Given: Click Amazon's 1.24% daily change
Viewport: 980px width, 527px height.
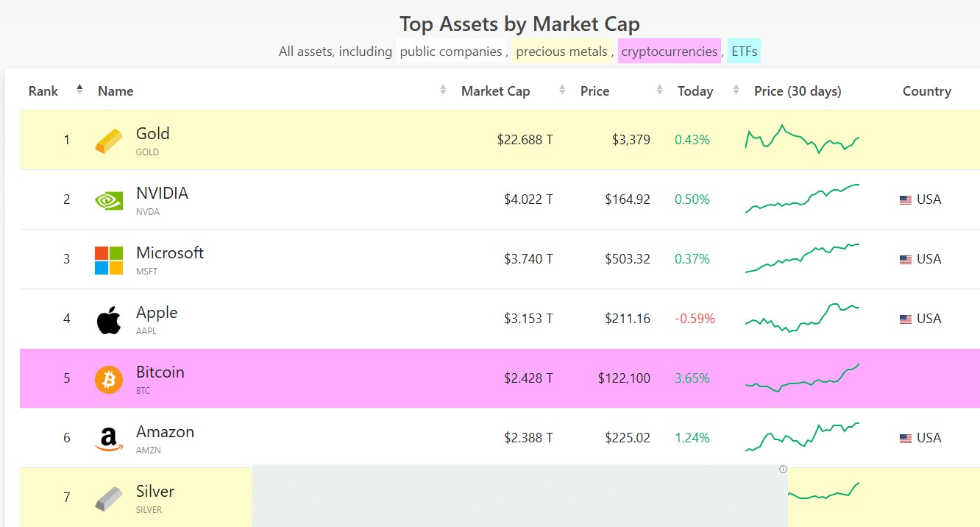Looking at the screenshot, I should [x=692, y=438].
